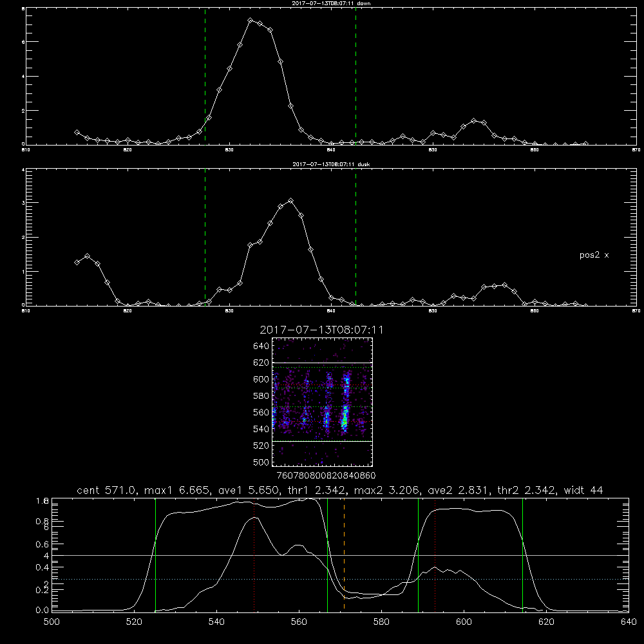
Task: Click the upper solid white line in spectrogram
Action: (x=323, y=363)
